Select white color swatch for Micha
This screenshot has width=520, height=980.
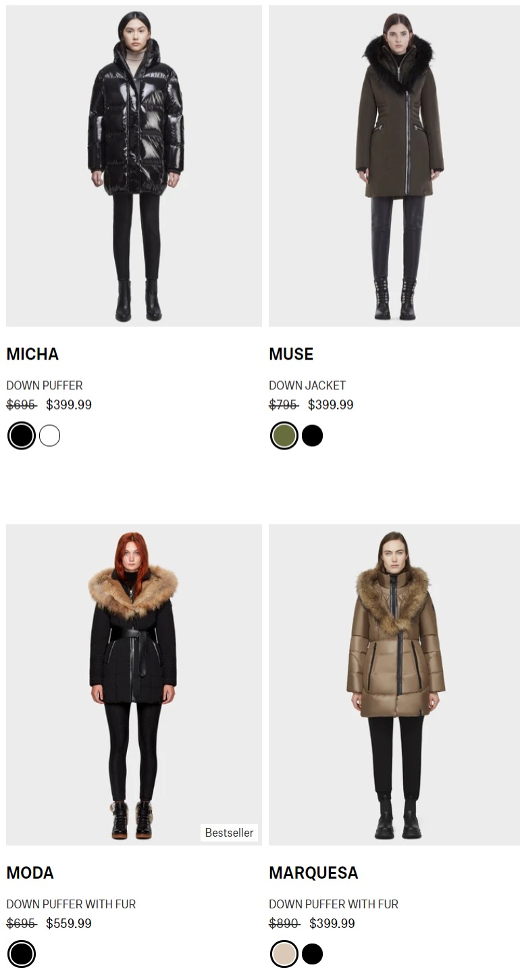point(49,436)
